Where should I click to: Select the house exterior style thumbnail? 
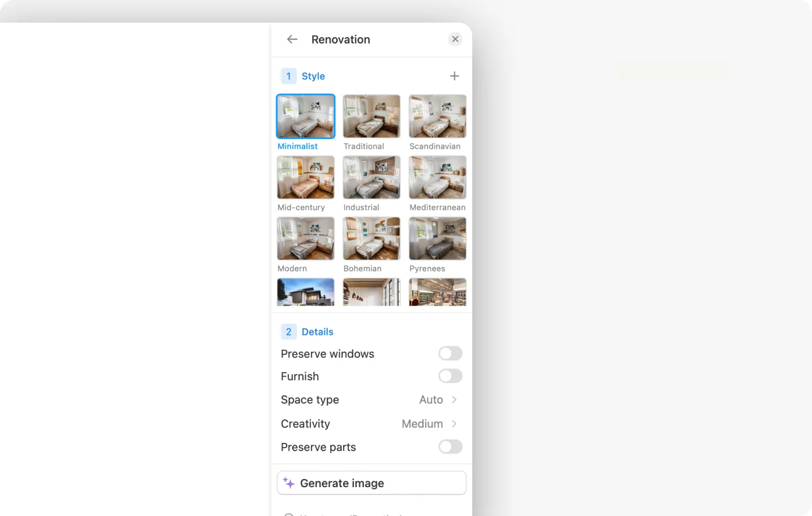pyautogui.click(x=306, y=292)
